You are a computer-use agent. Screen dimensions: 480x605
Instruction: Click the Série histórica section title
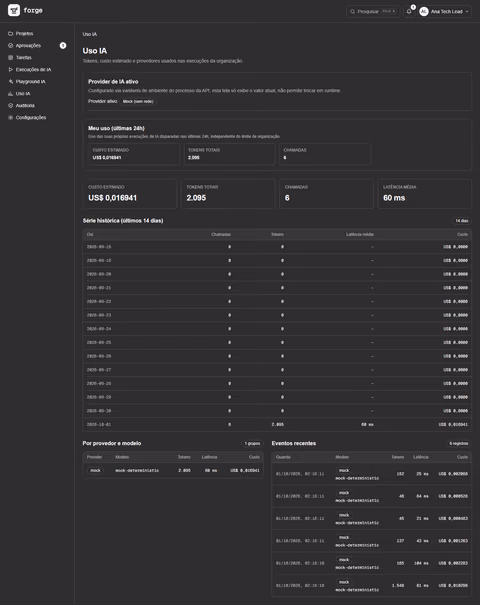(x=123, y=221)
